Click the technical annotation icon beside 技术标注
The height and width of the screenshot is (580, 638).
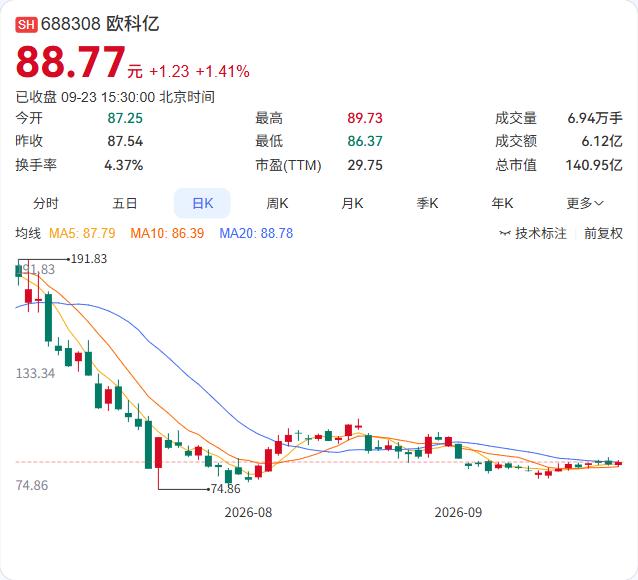(x=505, y=233)
